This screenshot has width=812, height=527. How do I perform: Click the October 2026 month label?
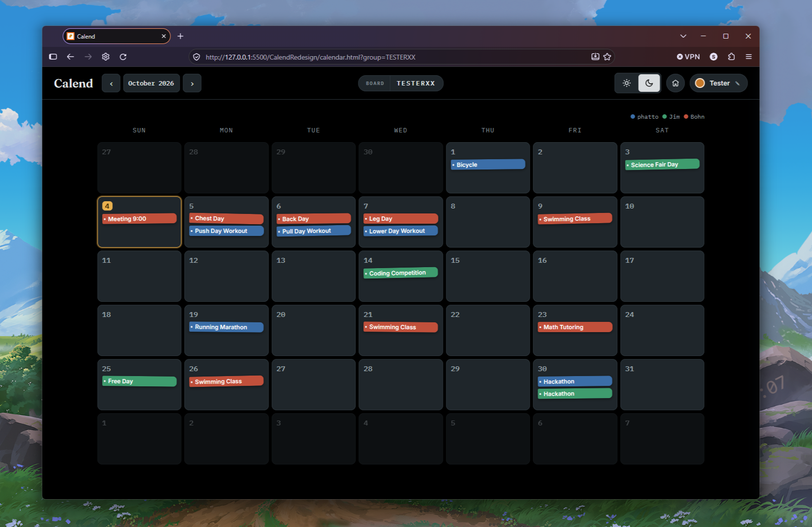[151, 84]
